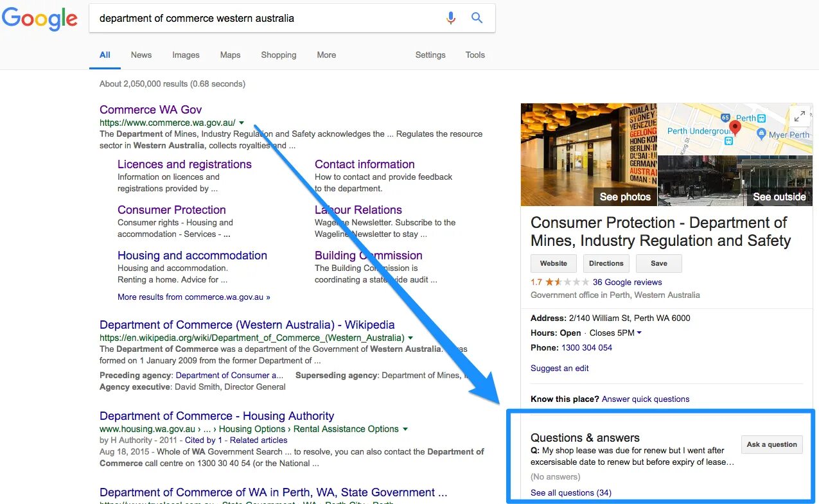Viewport: 819px width, 504px height.
Task: Switch to the News tab
Action: (x=141, y=55)
